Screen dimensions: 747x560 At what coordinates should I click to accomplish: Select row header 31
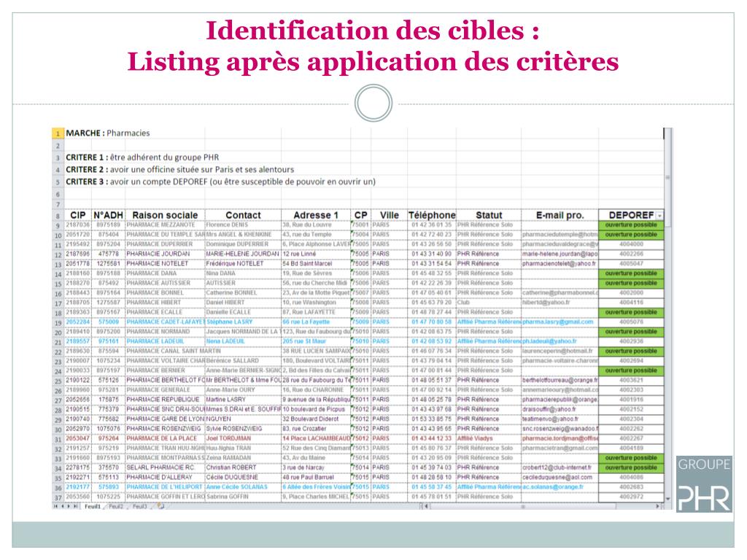58,439
